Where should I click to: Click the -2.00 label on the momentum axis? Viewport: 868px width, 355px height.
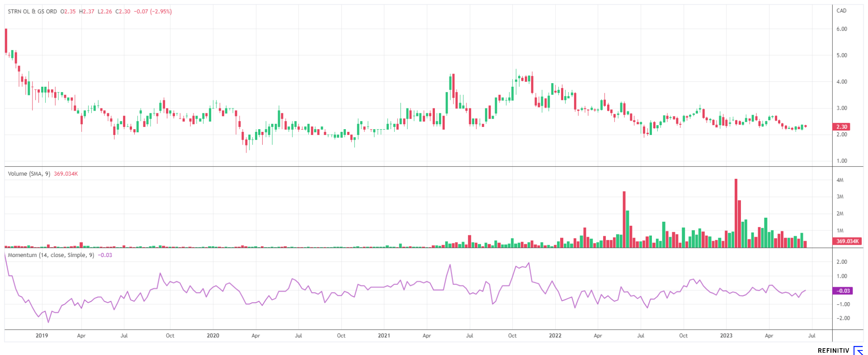pyautogui.click(x=841, y=318)
